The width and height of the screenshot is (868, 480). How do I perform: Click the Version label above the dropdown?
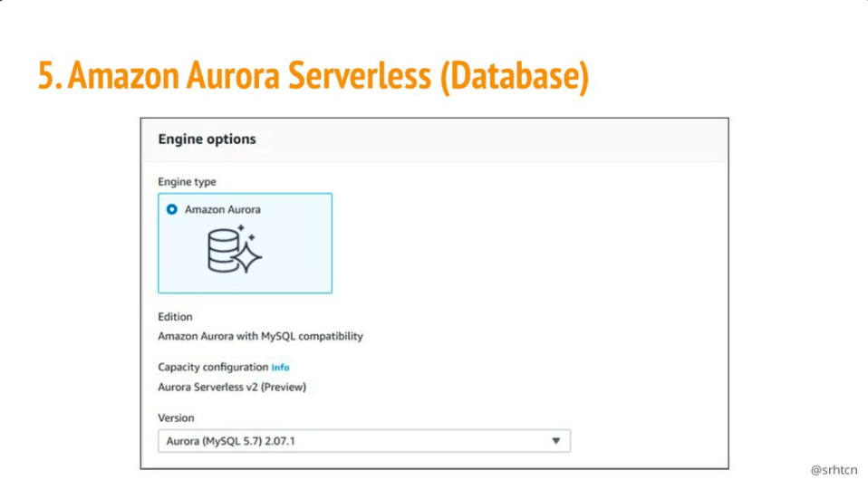[x=176, y=418]
